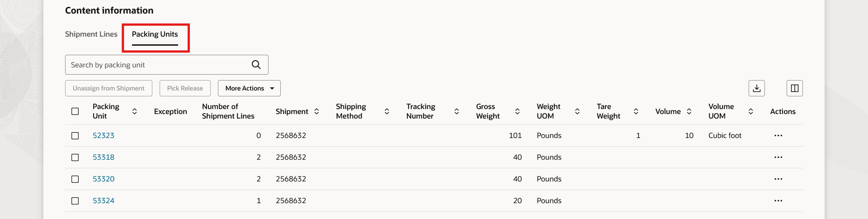Select the Packing Units tab
This screenshot has height=219, width=868.
155,34
